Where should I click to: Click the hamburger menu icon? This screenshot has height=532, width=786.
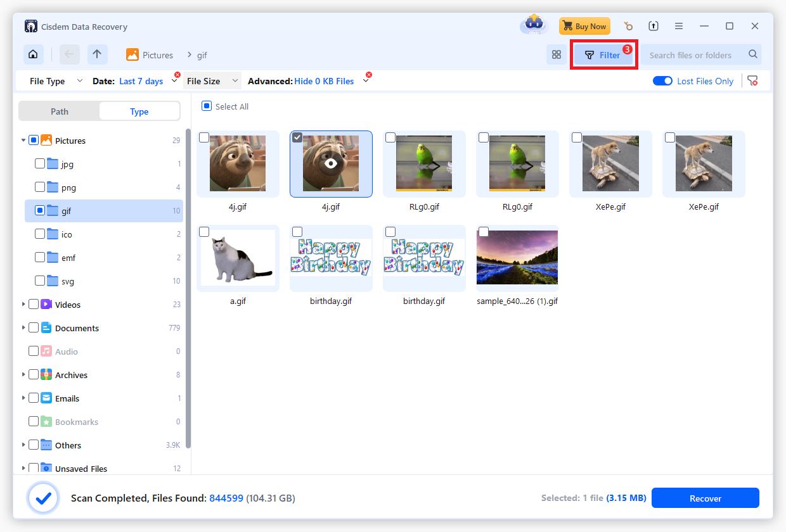coord(678,26)
